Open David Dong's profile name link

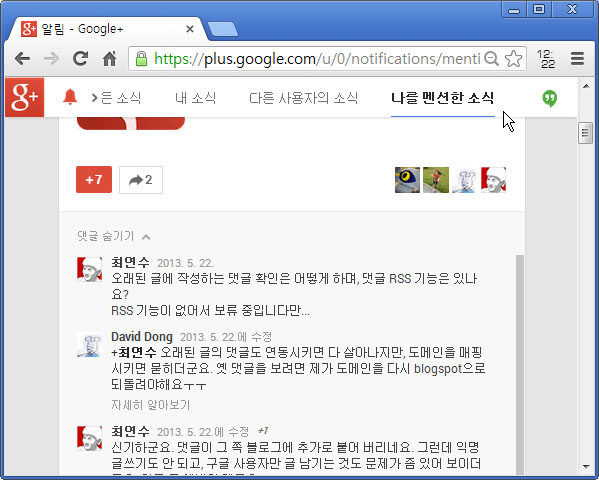click(x=142, y=337)
